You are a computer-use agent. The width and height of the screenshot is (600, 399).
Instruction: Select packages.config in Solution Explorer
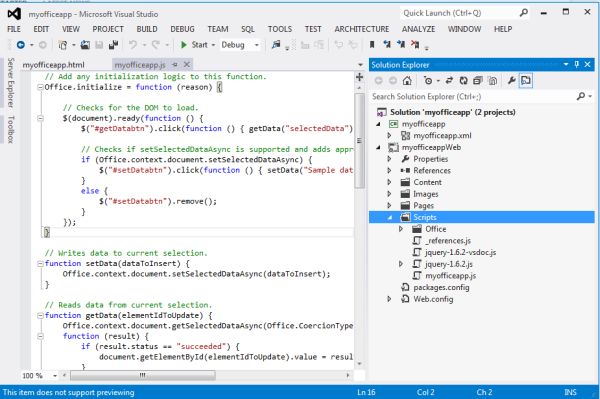(x=441, y=287)
